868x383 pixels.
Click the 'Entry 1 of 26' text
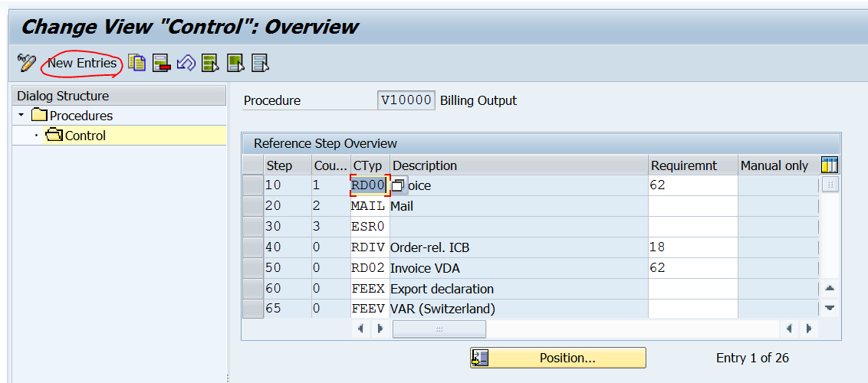pyautogui.click(x=752, y=358)
